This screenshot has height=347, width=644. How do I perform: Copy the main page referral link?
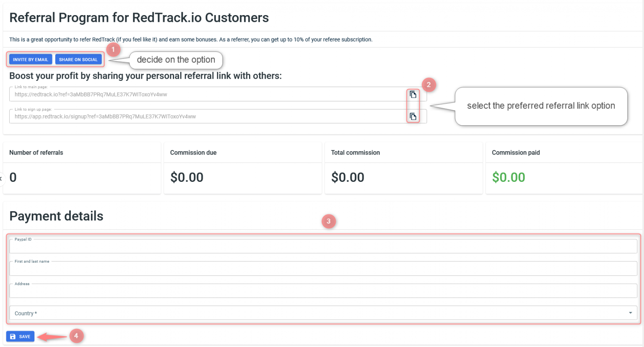click(413, 94)
